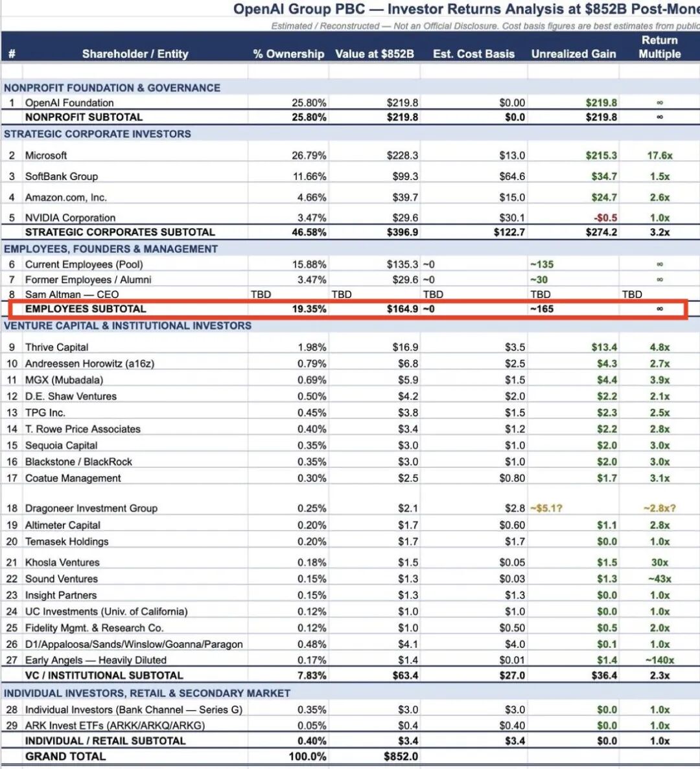Click the Sam Altman — CEO row

tap(350, 294)
